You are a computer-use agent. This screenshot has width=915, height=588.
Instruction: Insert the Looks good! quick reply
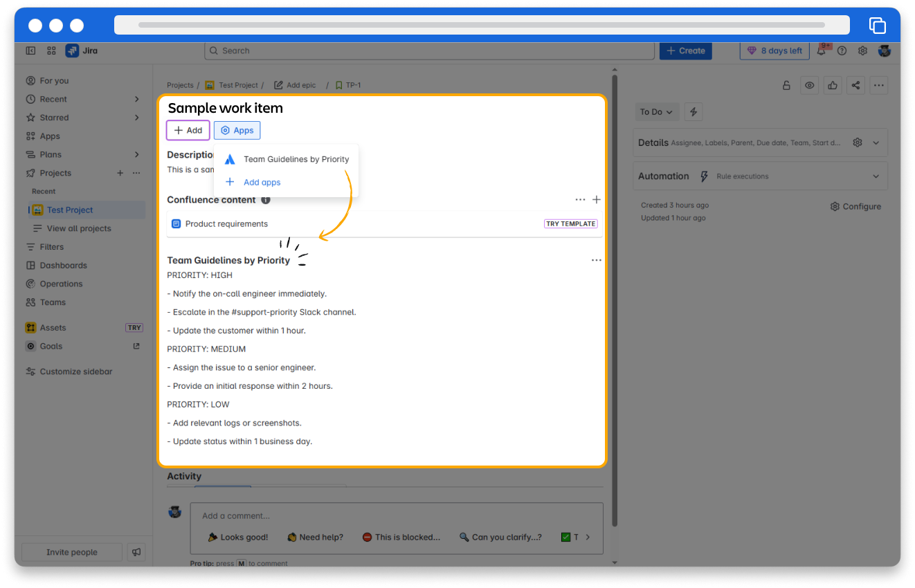pos(238,537)
